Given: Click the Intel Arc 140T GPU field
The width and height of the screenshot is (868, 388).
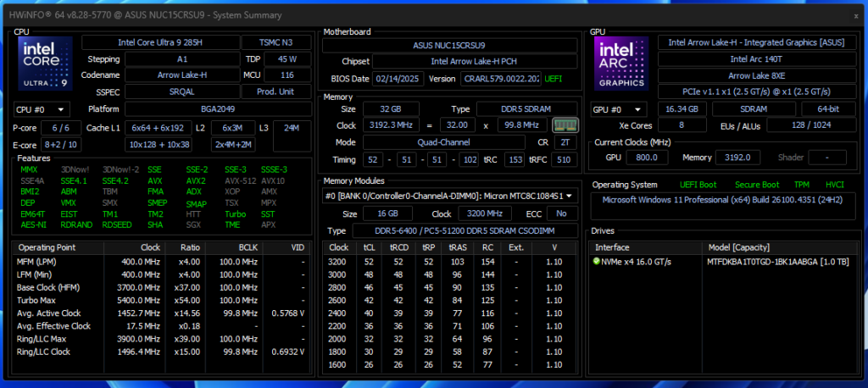Looking at the screenshot, I should tap(756, 58).
